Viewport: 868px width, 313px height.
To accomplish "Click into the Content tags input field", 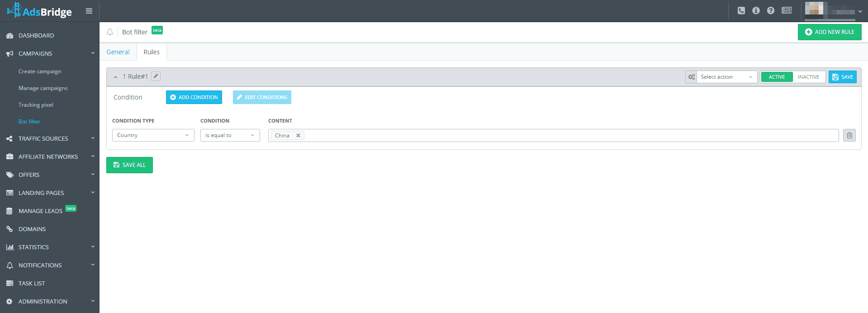I will click(x=554, y=135).
